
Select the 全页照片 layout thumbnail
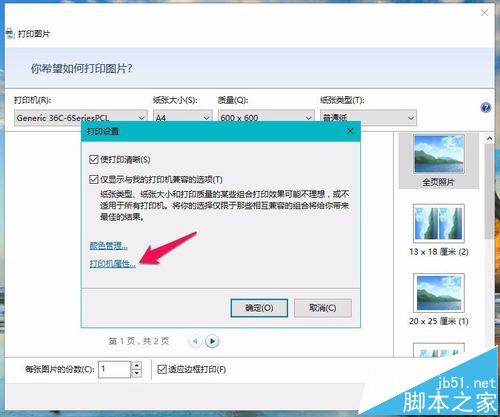click(439, 161)
